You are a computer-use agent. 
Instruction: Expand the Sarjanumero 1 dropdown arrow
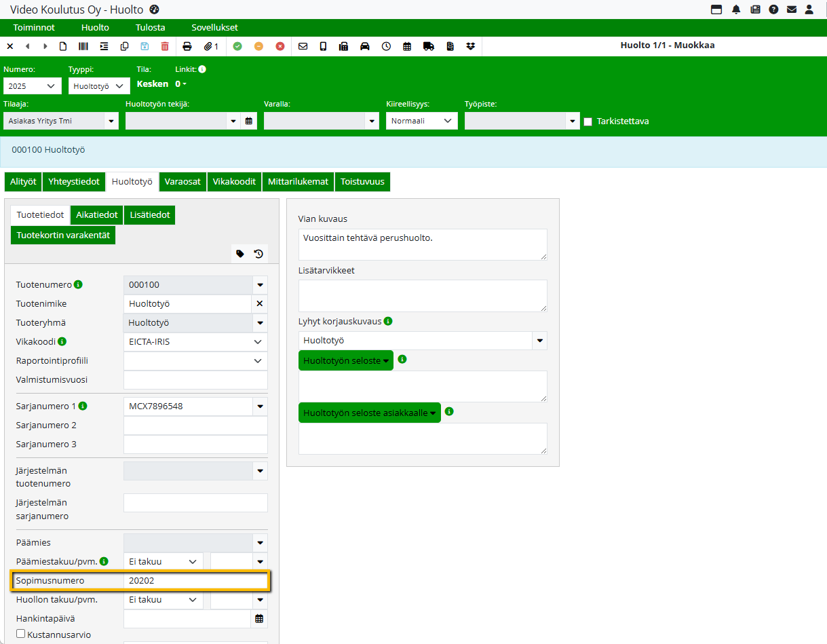(x=260, y=406)
